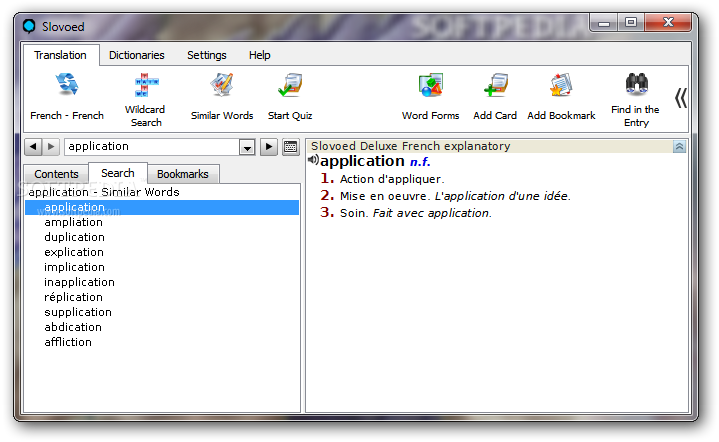
Task: Click the Slovoed app icon in title bar
Action: click(29, 26)
